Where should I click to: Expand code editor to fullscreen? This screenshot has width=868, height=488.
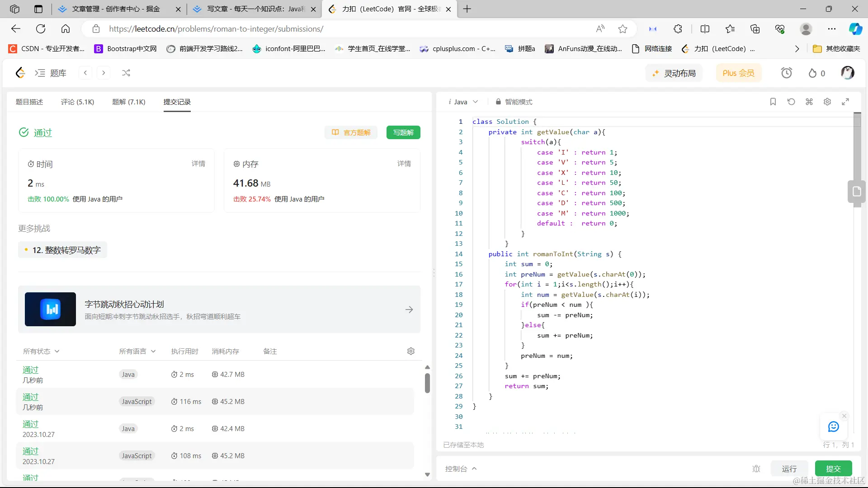(x=845, y=102)
